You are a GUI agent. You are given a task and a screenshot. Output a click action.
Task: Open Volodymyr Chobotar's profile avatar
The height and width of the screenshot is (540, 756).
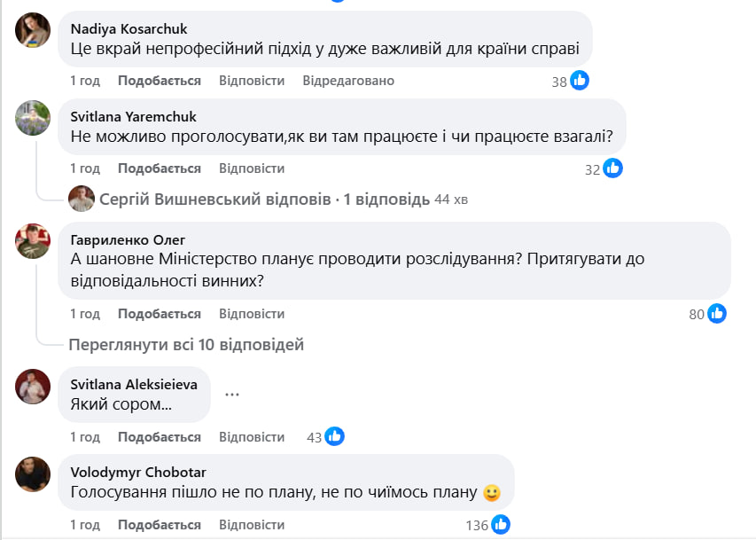point(33,474)
